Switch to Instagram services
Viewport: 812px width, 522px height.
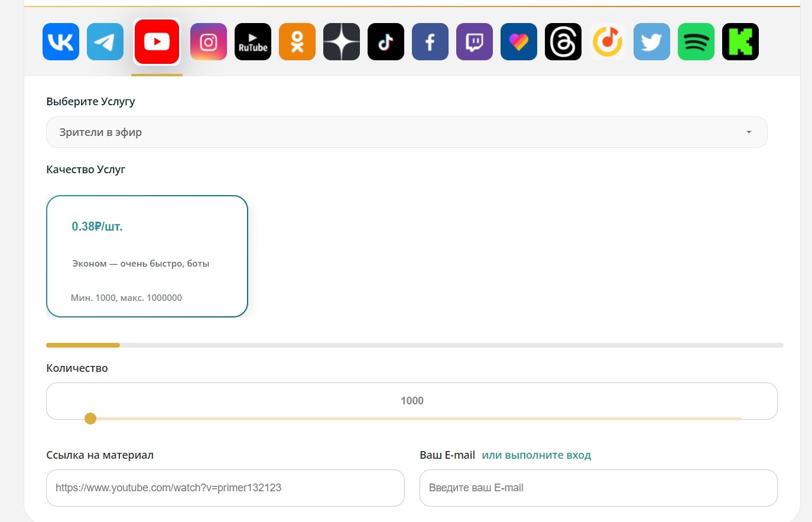coord(209,42)
